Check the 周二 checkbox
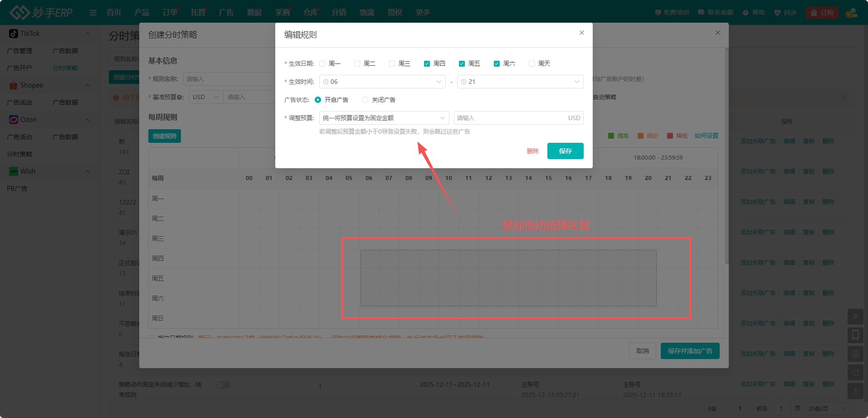The width and height of the screenshot is (868, 418). click(357, 63)
